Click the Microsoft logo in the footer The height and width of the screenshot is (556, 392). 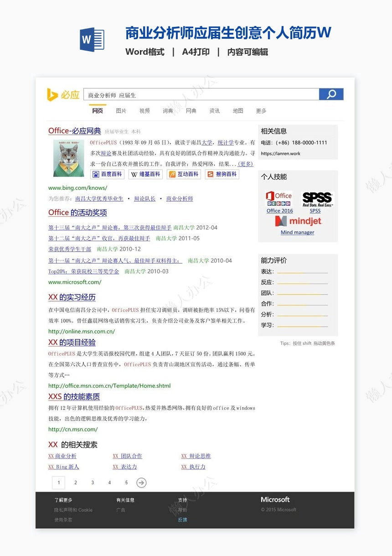275,499
